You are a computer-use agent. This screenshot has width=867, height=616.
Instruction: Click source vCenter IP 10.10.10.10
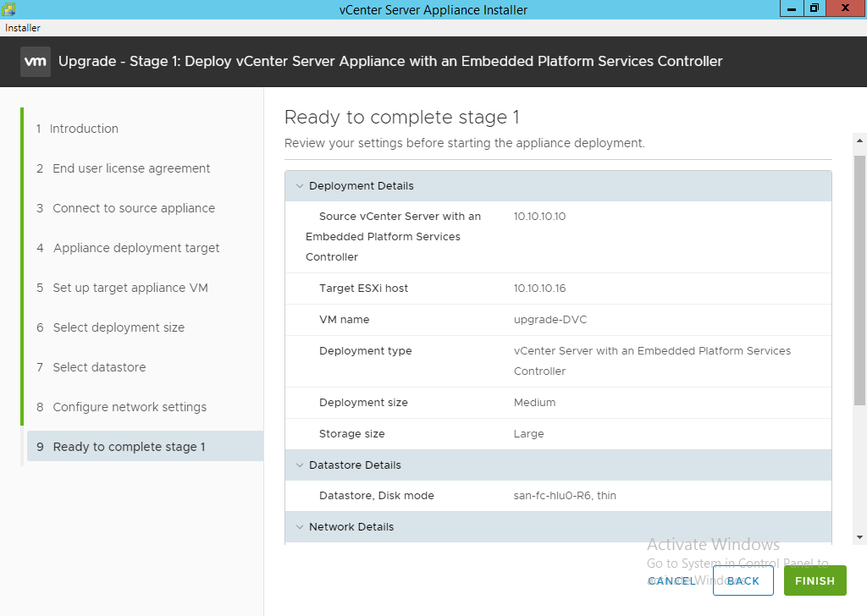tap(539, 217)
